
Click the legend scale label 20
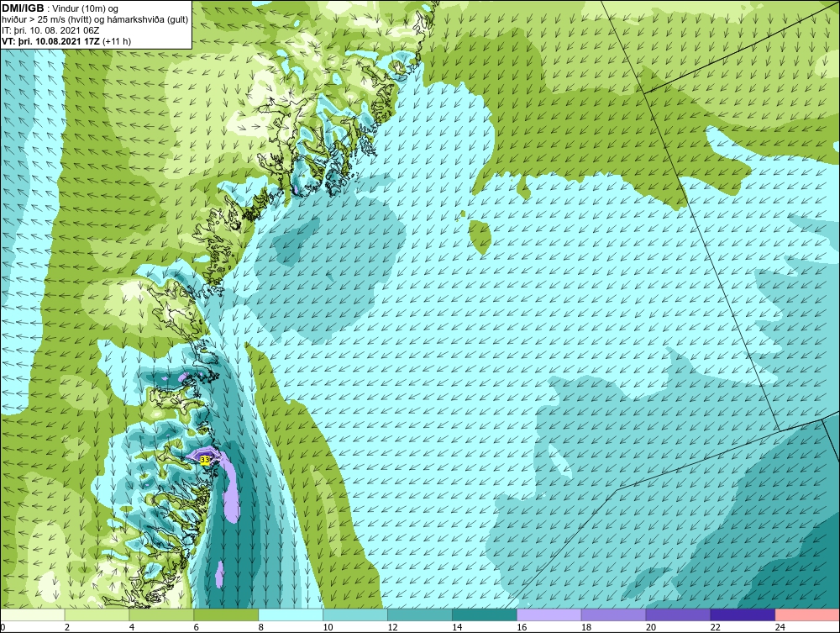651,627
